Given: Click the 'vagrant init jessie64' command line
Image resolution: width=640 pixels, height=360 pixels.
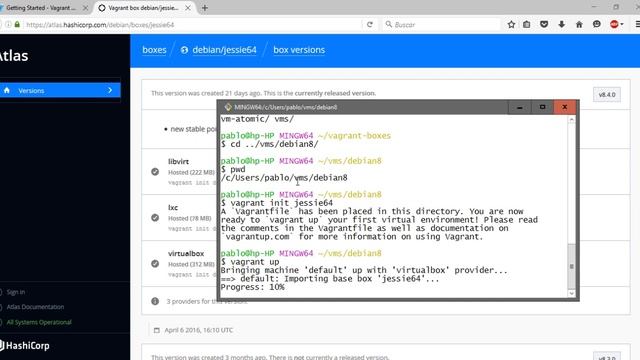Looking at the screenshot, I should click(277, 203).
